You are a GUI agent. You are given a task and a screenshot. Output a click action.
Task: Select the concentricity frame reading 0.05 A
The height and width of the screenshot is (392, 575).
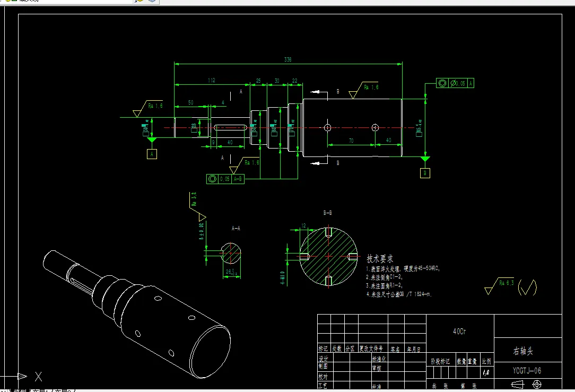(455, 83)
